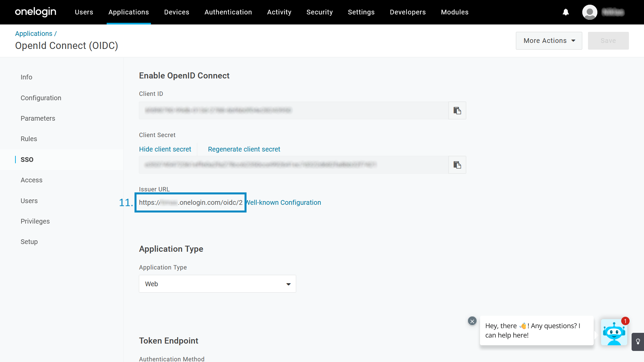This screenshot has height=362, width=644.
Task: Click into the Client ID field
Action: [294, 111]
